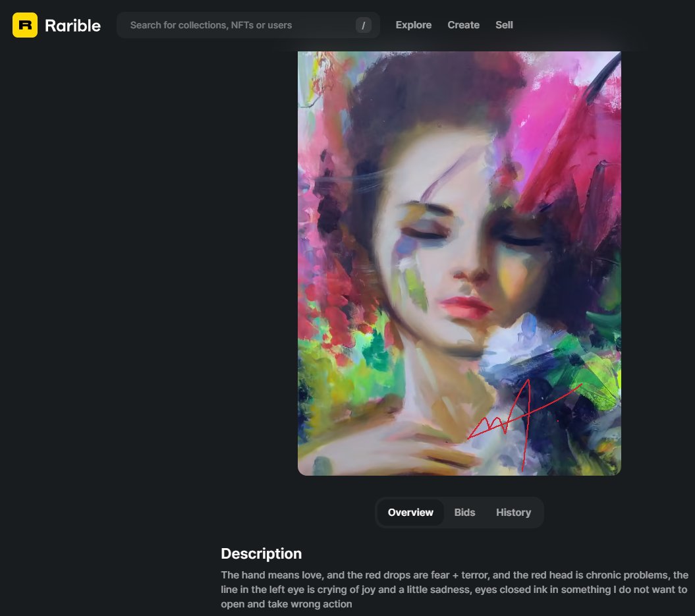Focus the search for collections, NFTs field

pos(248,25)
